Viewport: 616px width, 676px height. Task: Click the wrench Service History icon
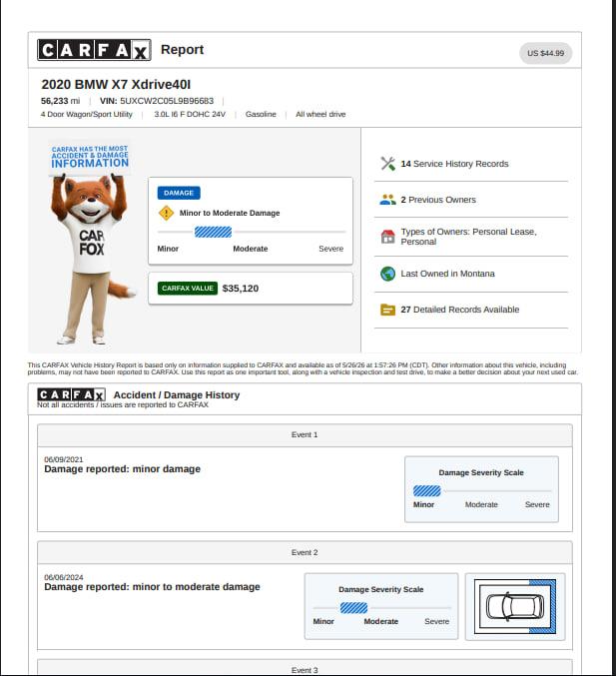click(387, 164)
